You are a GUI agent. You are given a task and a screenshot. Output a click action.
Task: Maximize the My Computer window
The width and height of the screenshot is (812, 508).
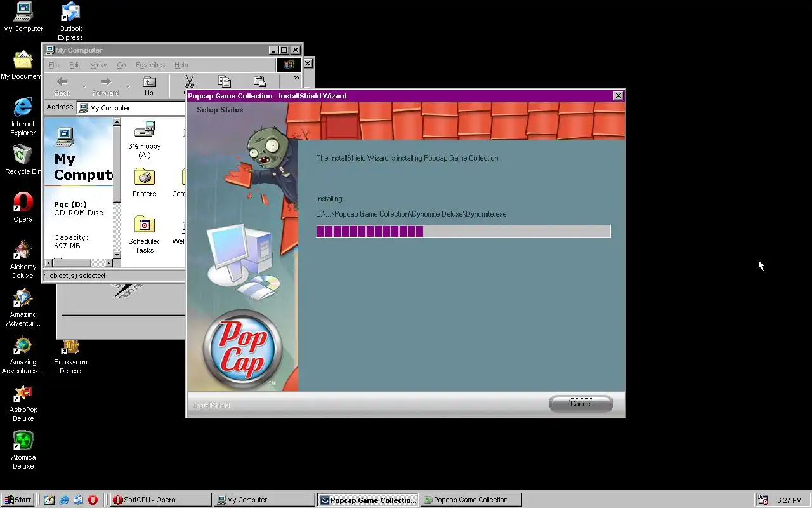click(284, 50)
